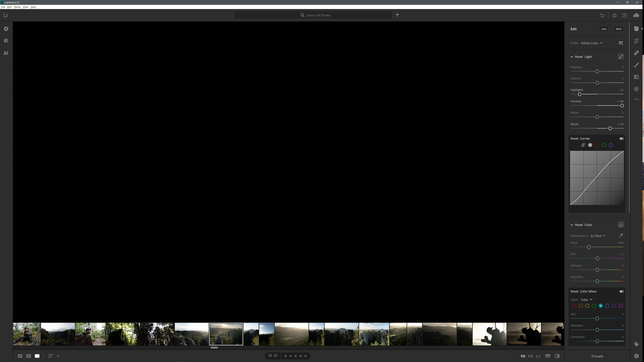Open the Photo menu

17,7
